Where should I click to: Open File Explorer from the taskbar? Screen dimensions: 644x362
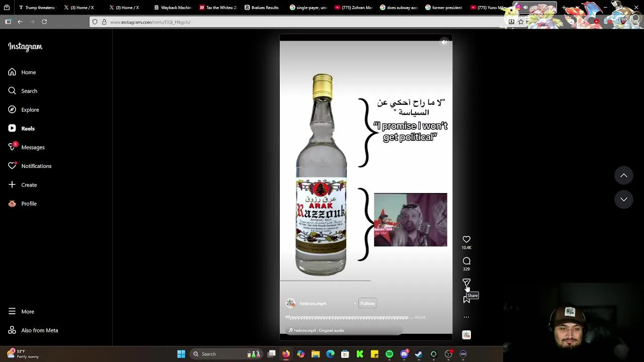[x=315, y=354]
